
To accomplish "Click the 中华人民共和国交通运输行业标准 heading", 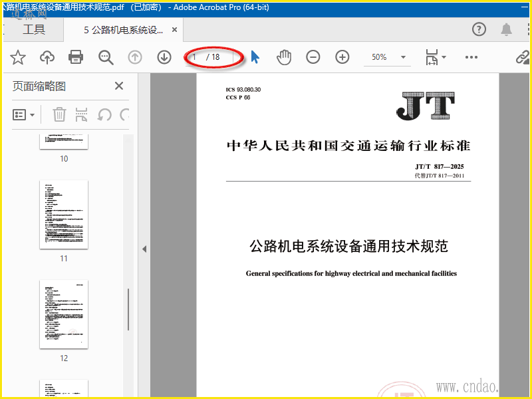I will click(348, 146).
